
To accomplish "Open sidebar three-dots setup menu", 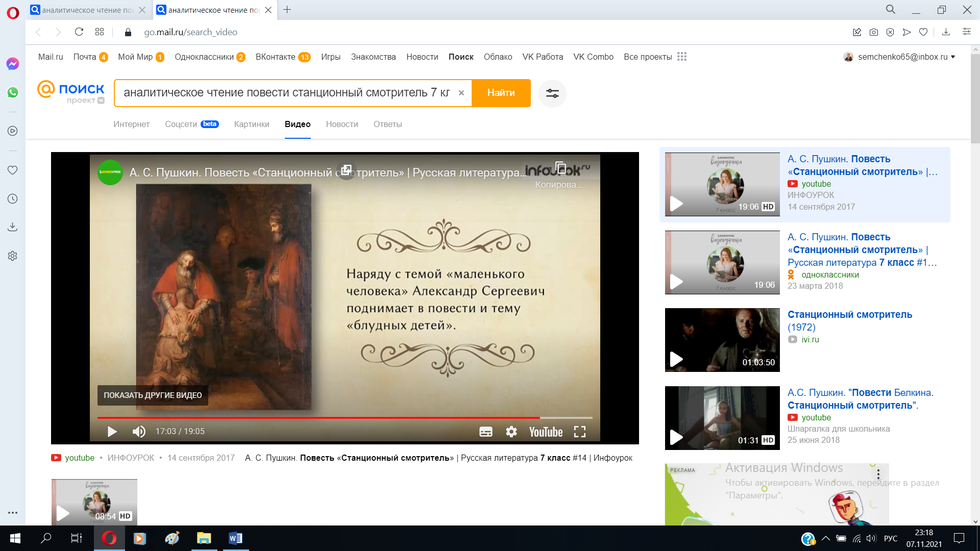I will click(13, 513).
